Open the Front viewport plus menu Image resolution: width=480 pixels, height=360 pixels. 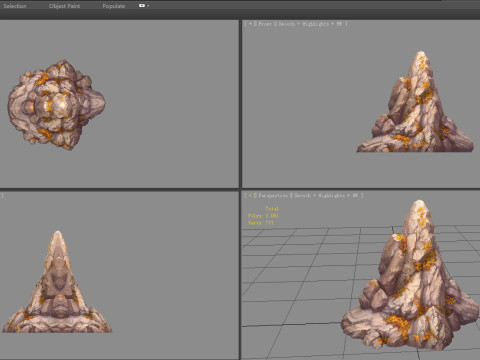251,24
